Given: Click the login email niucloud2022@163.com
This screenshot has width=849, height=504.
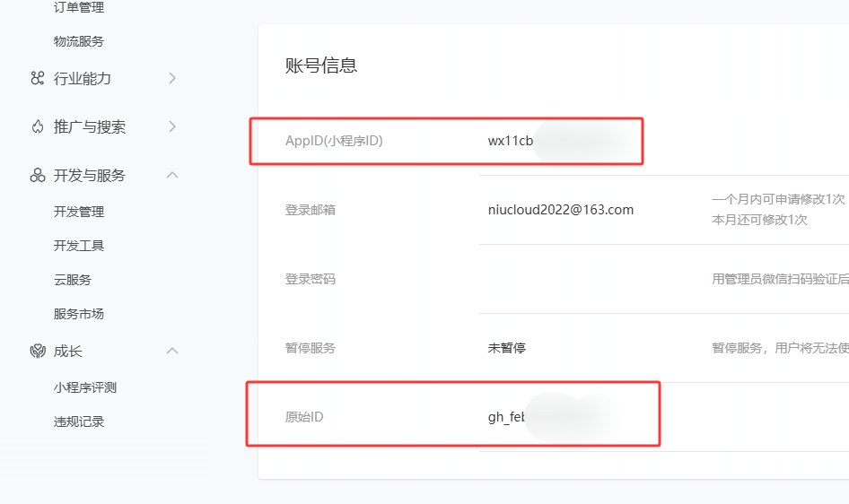Looking at the screenshot, I should (x=561, y=210).
